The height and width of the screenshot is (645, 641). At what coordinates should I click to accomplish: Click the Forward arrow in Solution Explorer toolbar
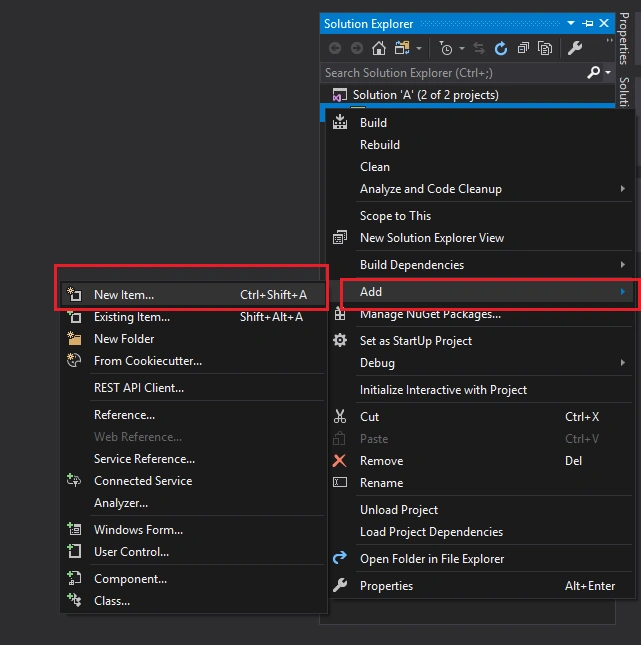pyautogui.click(x=357, y=49)
